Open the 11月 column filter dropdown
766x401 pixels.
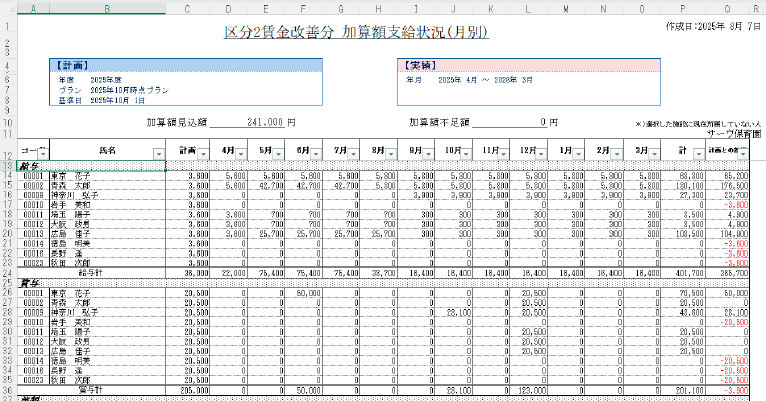pos(503,154)
